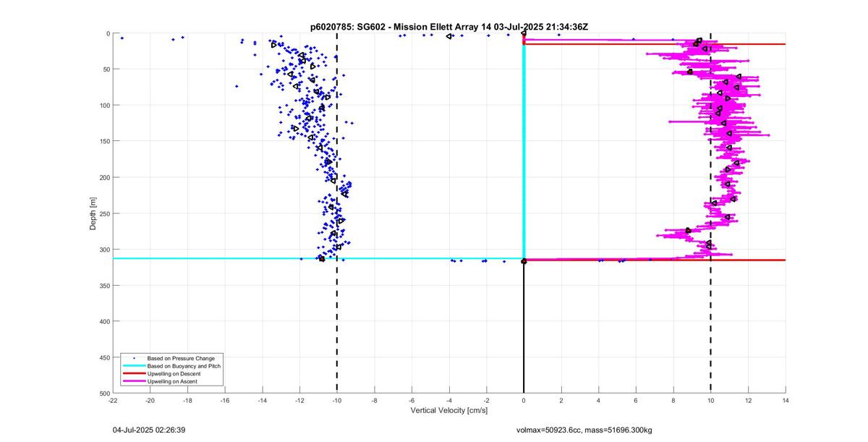Screen dimensions: 868x442
Task: Click the '250' depth axis tick label
Action: pos(104,213)
